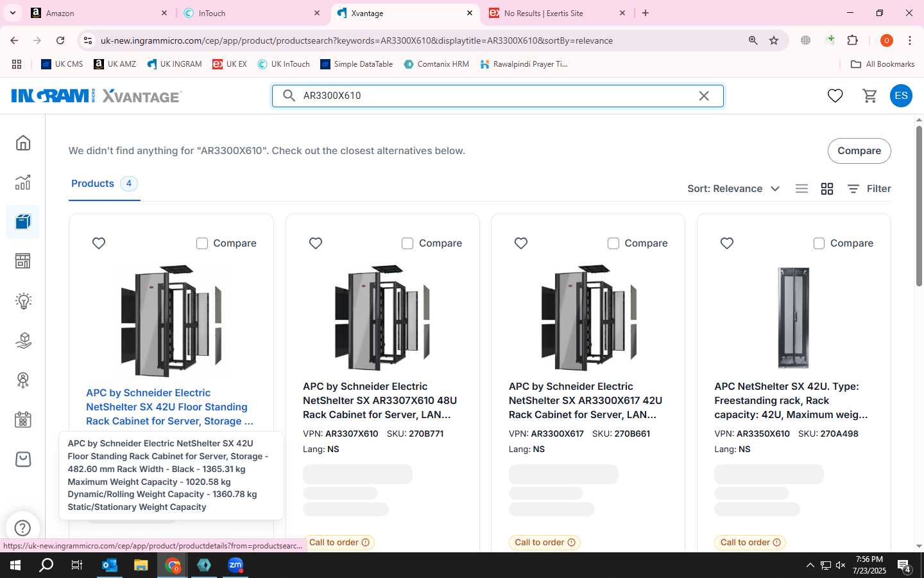Favorite the AR3307X610 product with heart

click(316, 243)
